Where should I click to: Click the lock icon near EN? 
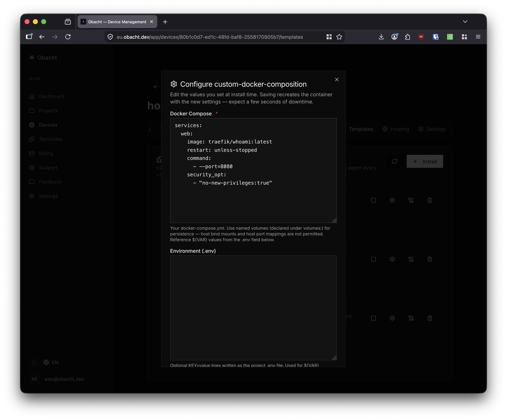pos(34,362)
